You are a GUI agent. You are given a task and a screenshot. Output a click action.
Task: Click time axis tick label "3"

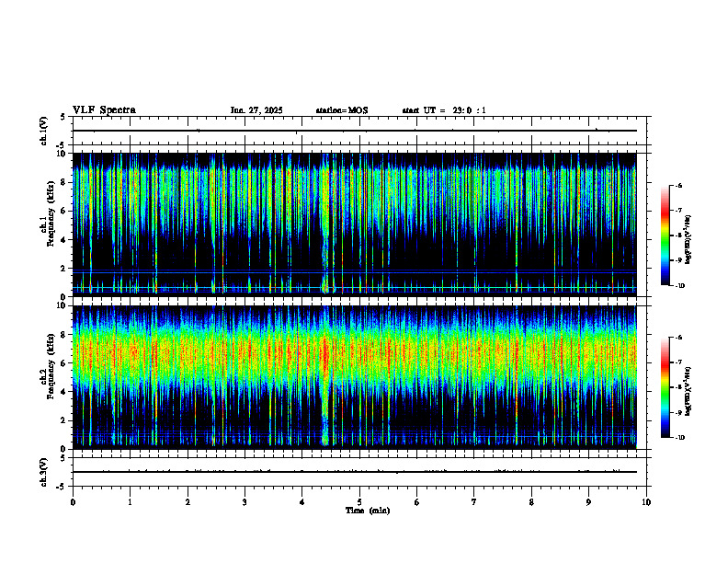click(245, 502)
